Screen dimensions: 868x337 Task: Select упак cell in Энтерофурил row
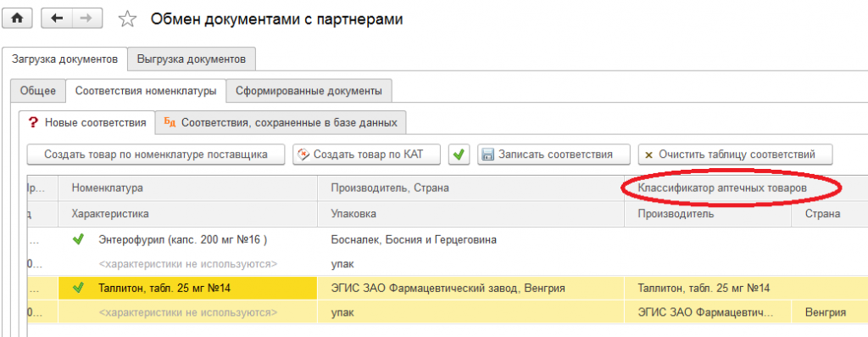[470, 264]
